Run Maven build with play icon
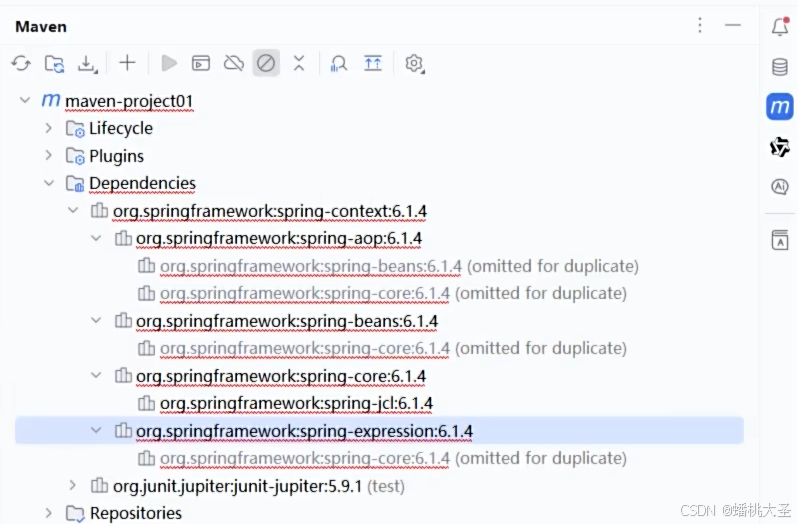The image size is (799, 524). tap(169, 63)
